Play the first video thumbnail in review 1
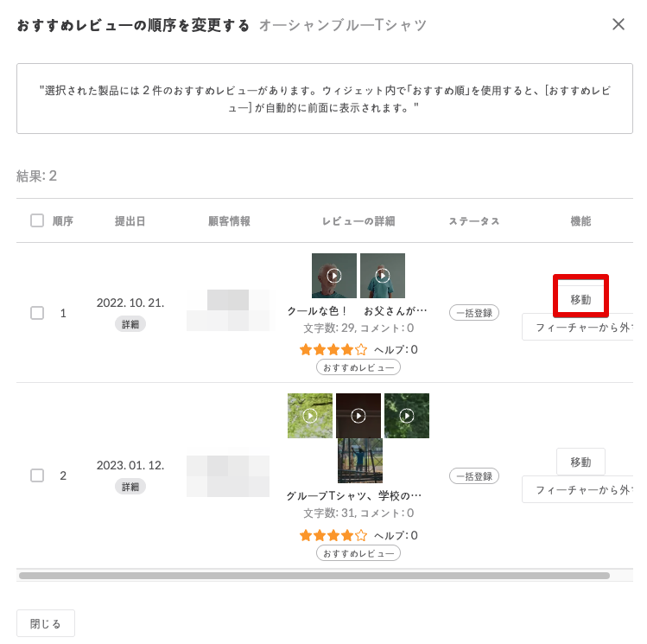The height and width of the screenshot is (644, 647). (x=334, y=276)
